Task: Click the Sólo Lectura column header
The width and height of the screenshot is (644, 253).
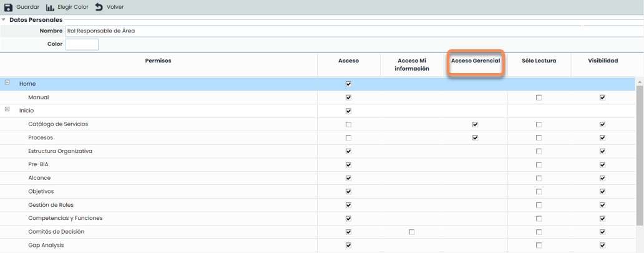Action: pos(539,61)
